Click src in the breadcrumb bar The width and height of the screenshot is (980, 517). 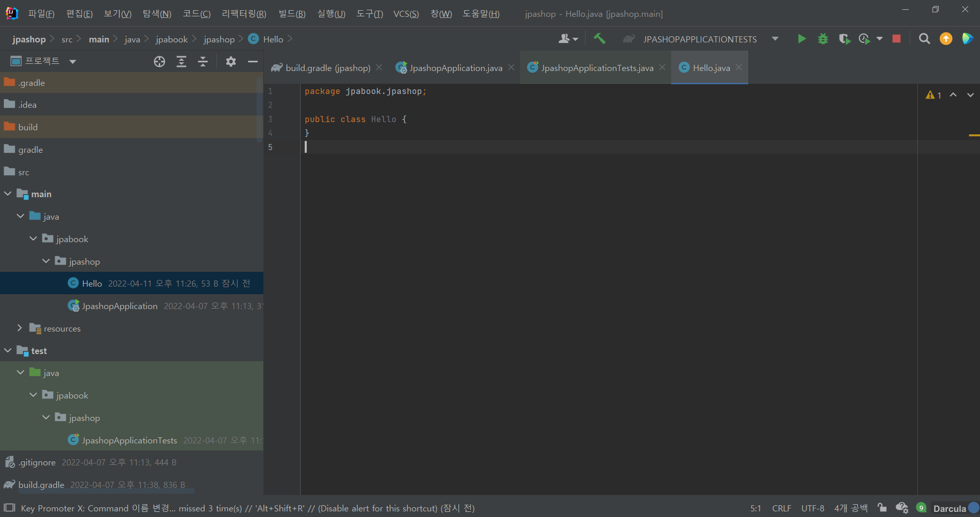click(x=67, y=39)
